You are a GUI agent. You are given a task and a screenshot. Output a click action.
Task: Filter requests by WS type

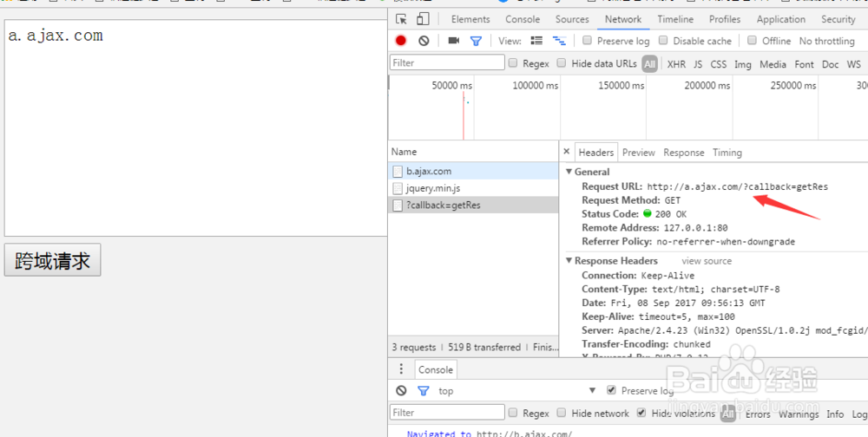point(853,64)
